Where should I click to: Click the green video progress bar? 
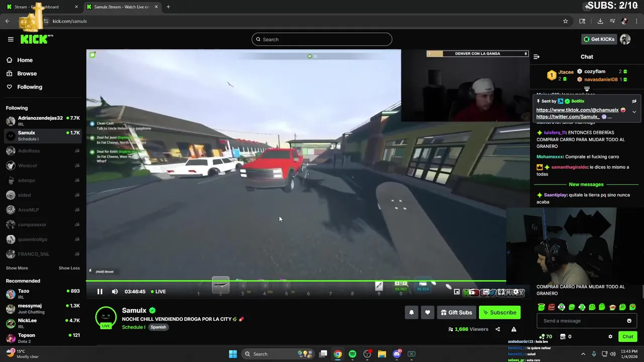pos(296,281)
